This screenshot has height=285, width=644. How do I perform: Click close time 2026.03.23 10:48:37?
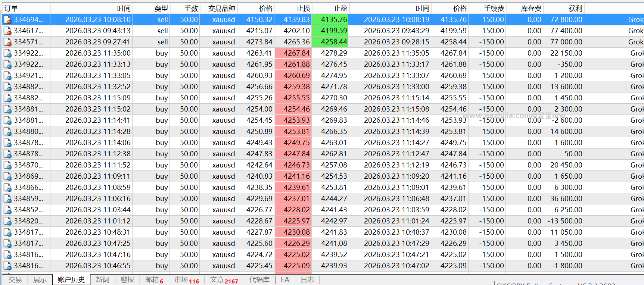pyautogui.click(x=396, y=232)
